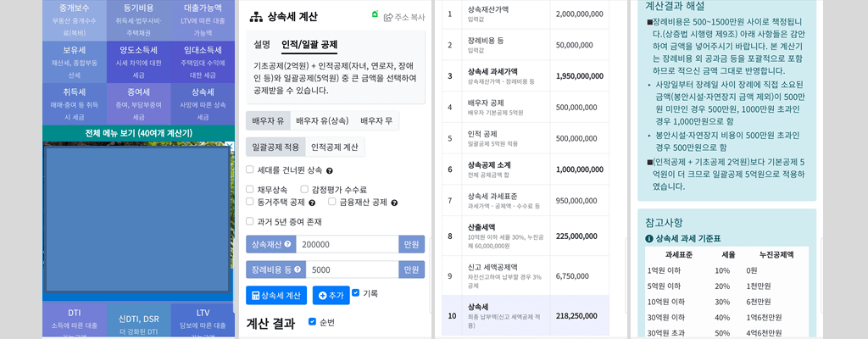
Task: Open the 등기비용 calculator tile
Action: pos(138,20)
